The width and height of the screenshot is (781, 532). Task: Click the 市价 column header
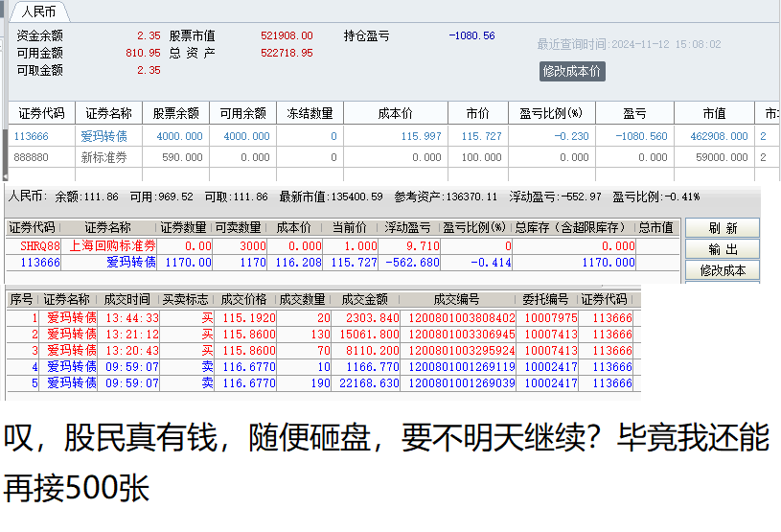(x=478, y=113)
